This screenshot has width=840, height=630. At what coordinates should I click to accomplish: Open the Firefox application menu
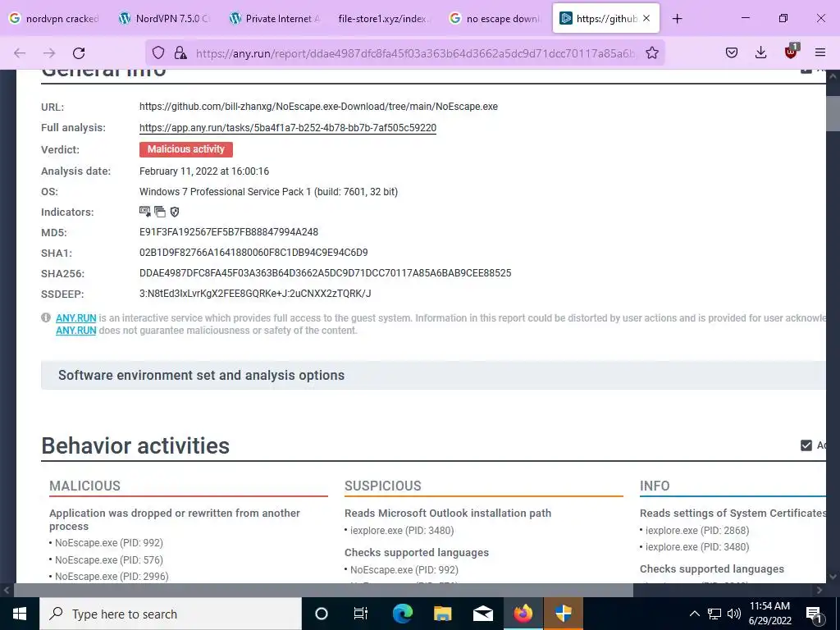(x=820, y=52)
